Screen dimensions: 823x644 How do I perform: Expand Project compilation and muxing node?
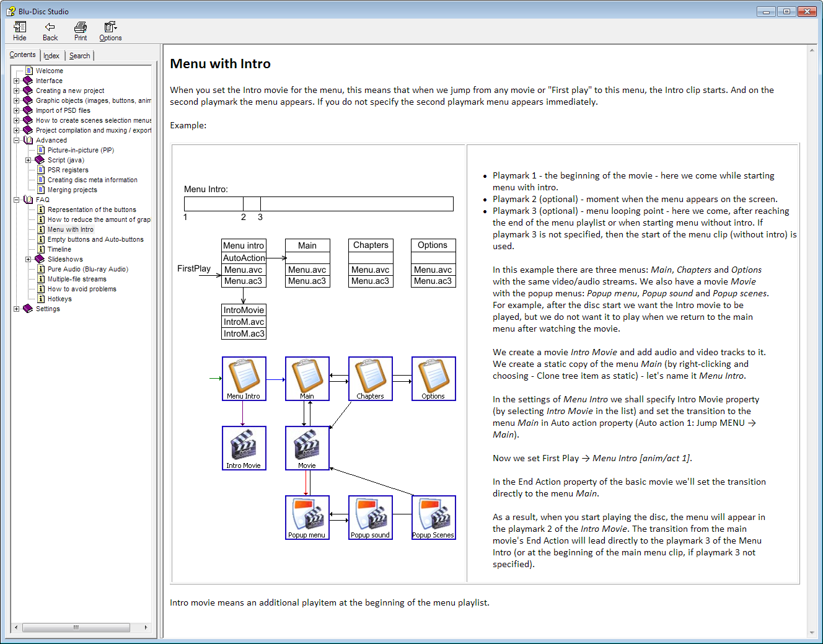(17, 130)
